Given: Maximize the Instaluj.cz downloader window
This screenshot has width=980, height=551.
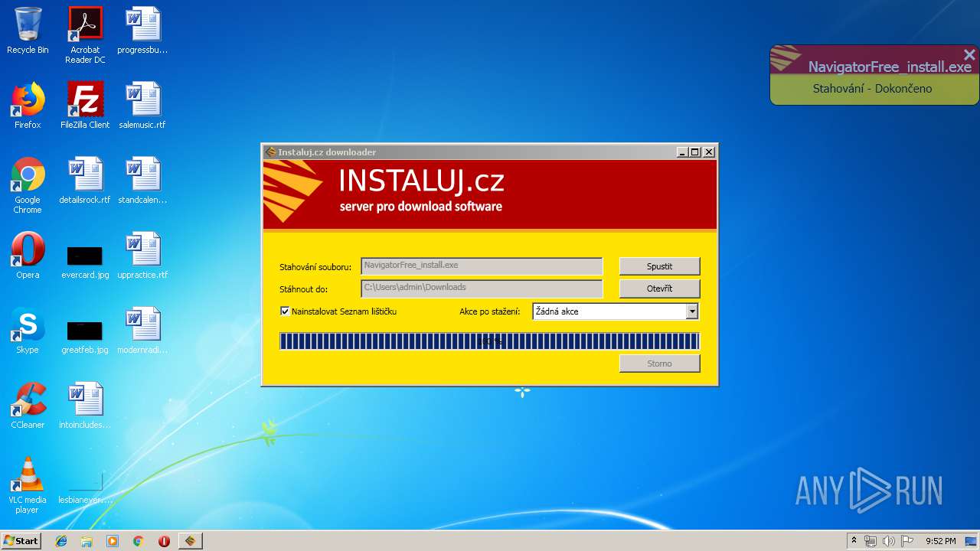Looking at the screenshot, I should [x=694, y=152].
